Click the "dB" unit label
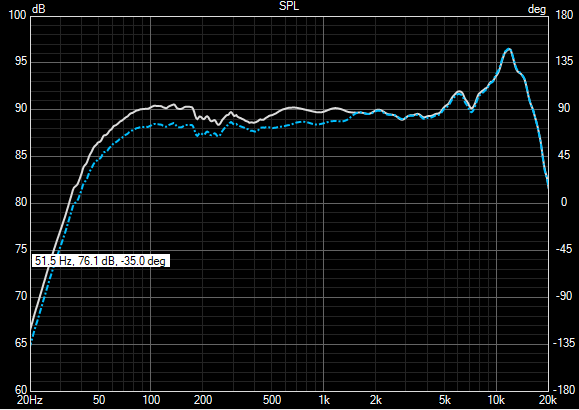Image resolution: width=579 pixels, height=410 pixels. (x=38, y=9)
